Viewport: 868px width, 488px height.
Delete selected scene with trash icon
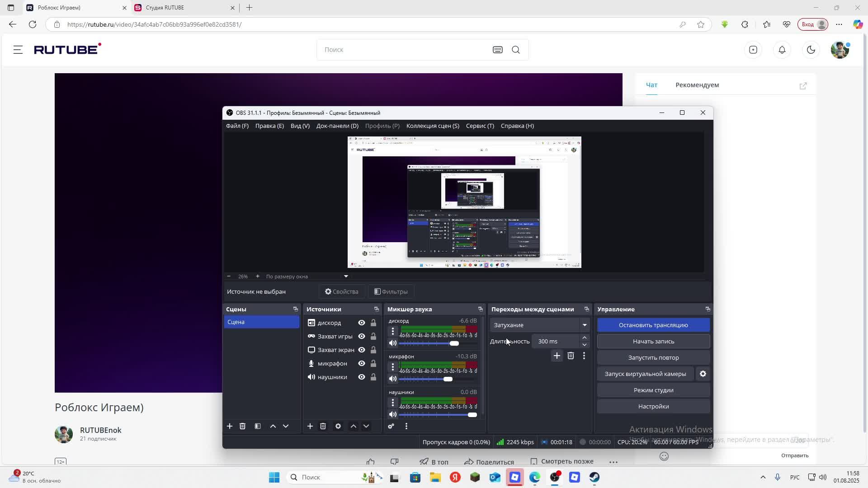[242, 426]
